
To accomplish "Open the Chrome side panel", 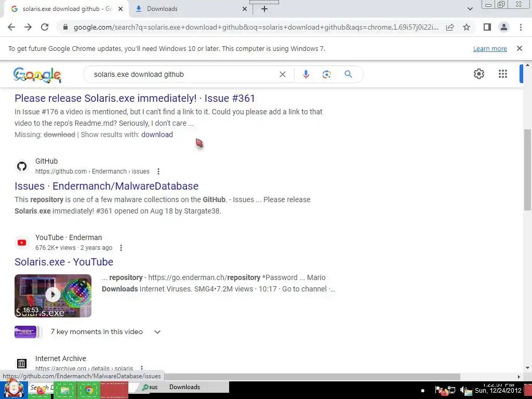I will (487, 27).
